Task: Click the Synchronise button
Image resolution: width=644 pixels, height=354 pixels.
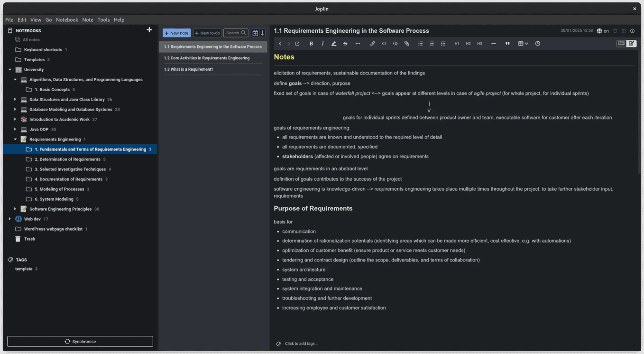Action: coord(80,341)
